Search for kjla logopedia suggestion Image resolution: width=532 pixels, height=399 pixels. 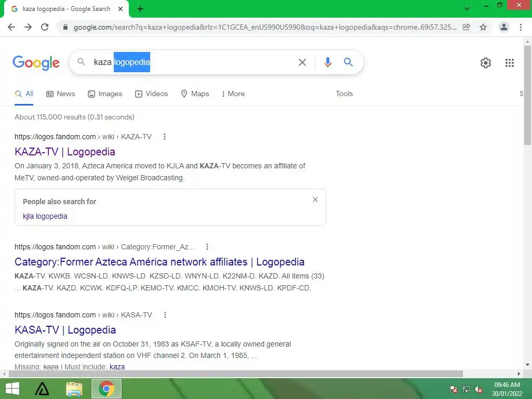[45, 216]
